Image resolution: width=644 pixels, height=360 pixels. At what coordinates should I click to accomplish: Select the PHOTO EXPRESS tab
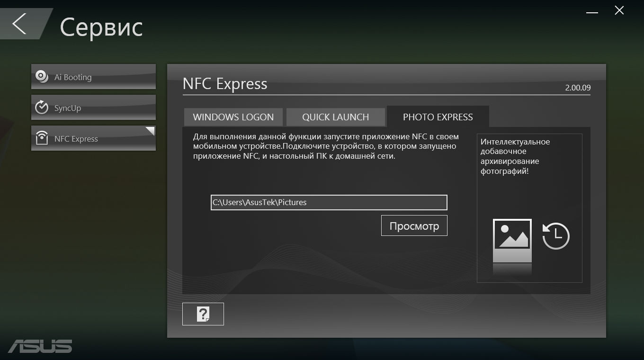(x=438, y=117)
